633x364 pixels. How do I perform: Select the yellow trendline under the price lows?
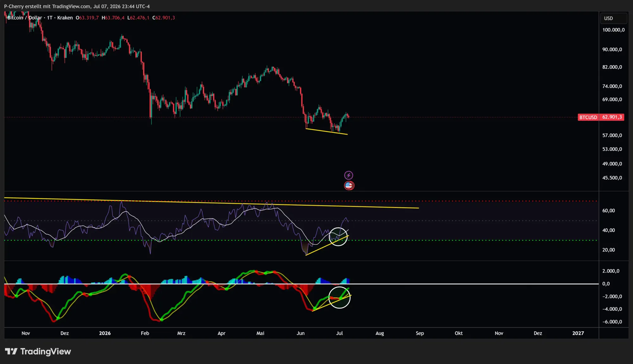(x=327, y=131)
